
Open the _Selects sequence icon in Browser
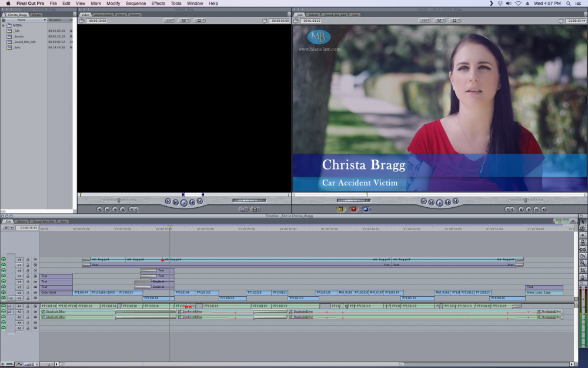click(x=9, y=37)
